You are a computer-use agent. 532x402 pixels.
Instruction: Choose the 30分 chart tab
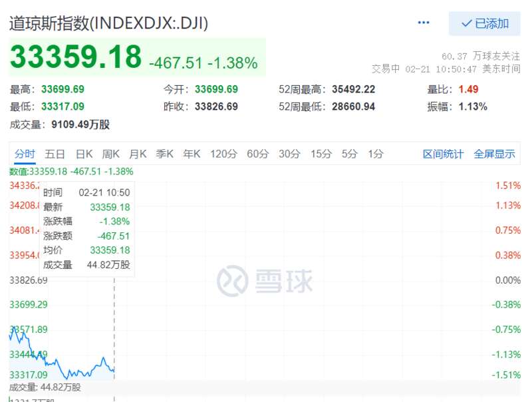(x=289, y=154)
